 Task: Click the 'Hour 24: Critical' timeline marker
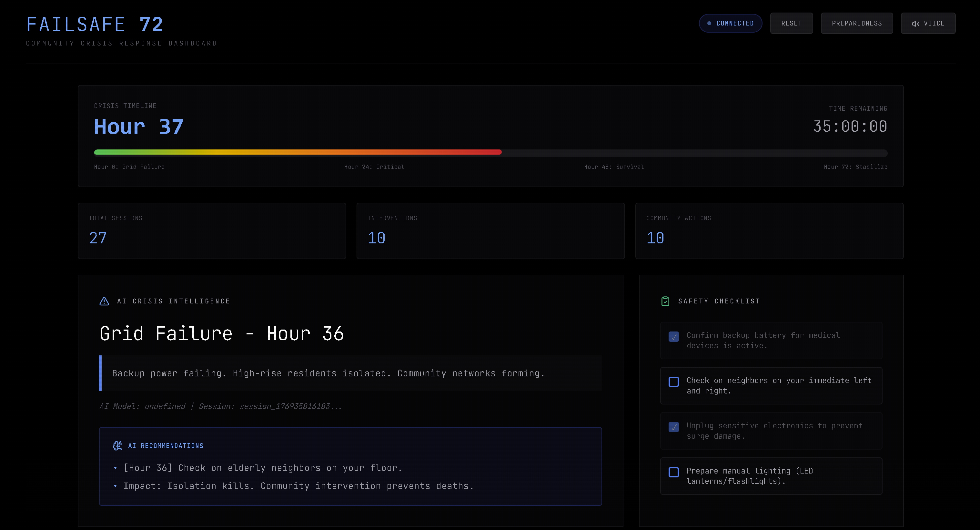pyautogui.click(x=374, y=167)
